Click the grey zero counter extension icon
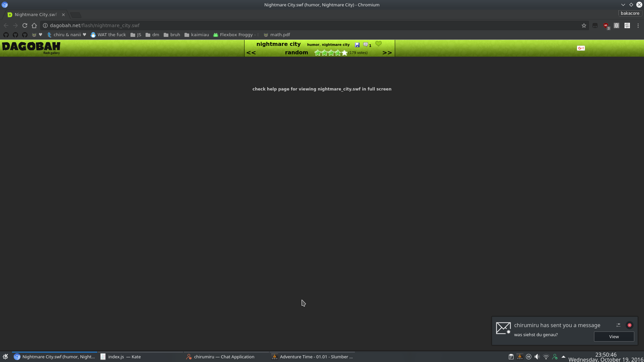The width and height of the screenshot is (644, 362). coord(616,25)
